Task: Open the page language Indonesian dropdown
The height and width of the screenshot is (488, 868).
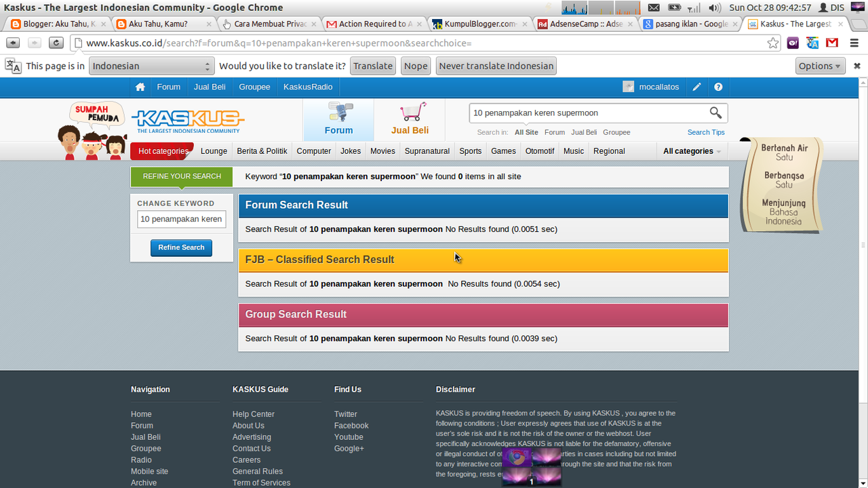Action: click(152, 66)
